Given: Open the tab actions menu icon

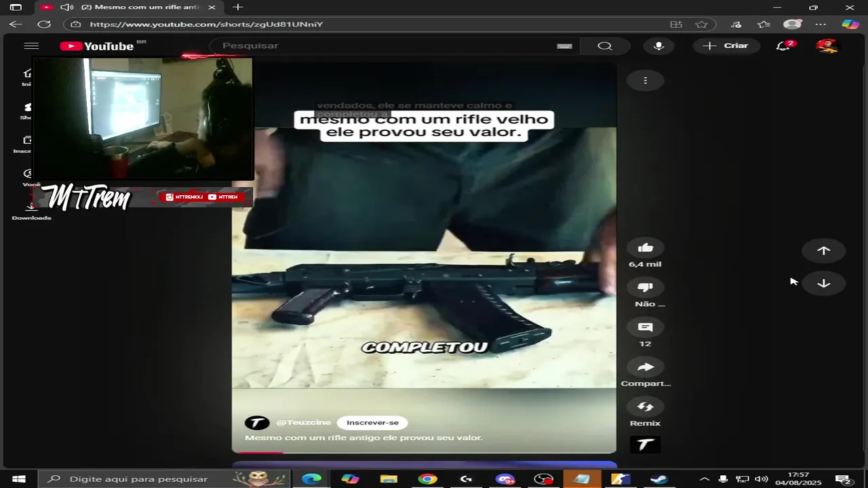Looking at the screenshot, I should tap(16, 7).
